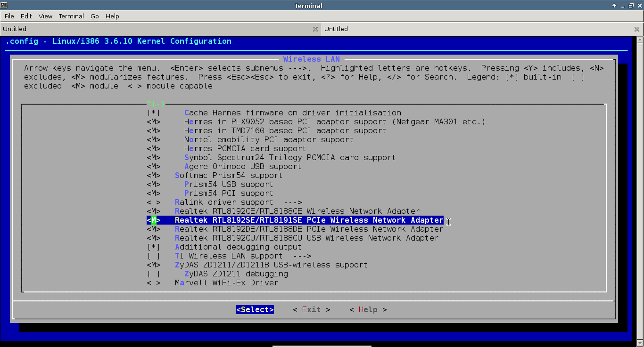The image size is (644, 347).
Task: Toggle module state for Hermes PCMCIA card
Action: (154, 148)
